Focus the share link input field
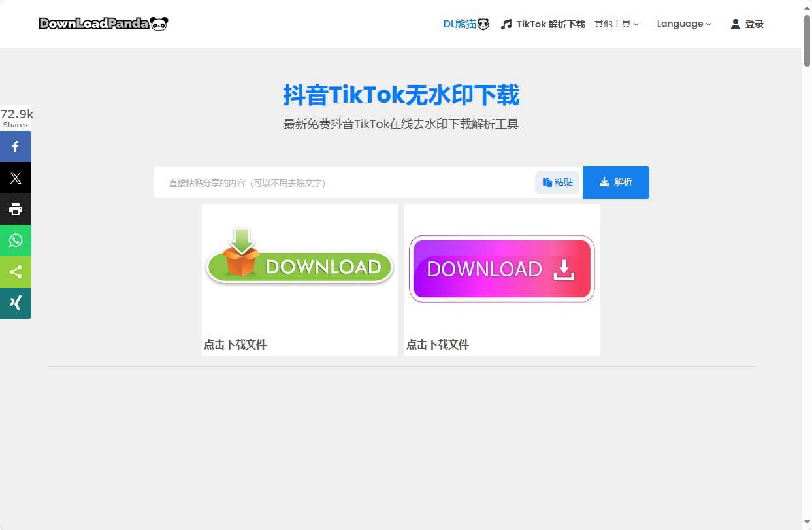This screenshot has height=530, width=812. [344, 182]
